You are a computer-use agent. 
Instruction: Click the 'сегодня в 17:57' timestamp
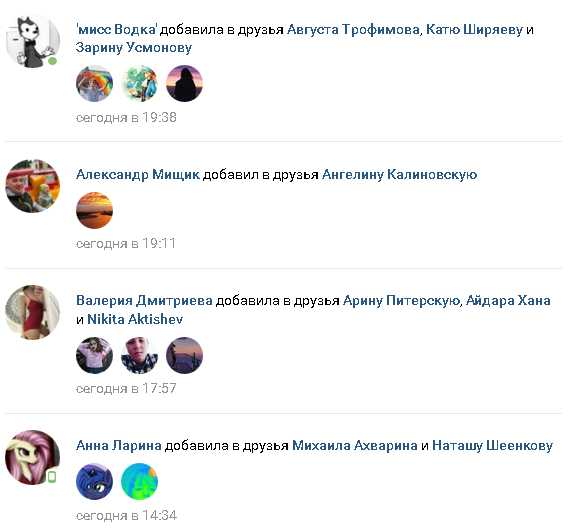tap(126, 388)
